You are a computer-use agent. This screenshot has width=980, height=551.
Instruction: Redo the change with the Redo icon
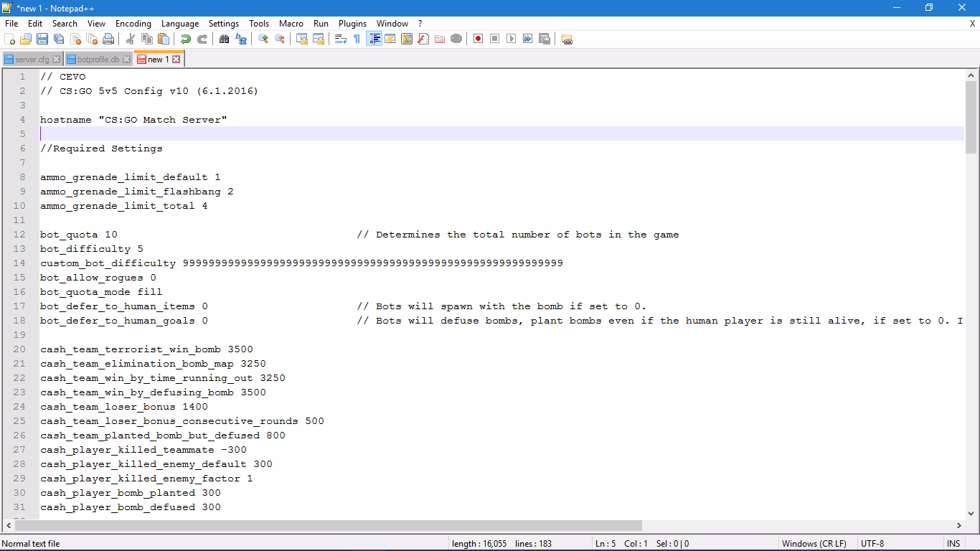202,39
